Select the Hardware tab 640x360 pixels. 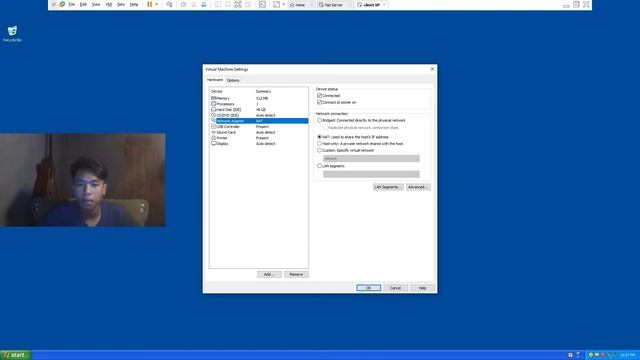pyautogui.click(x=215, y=80)
